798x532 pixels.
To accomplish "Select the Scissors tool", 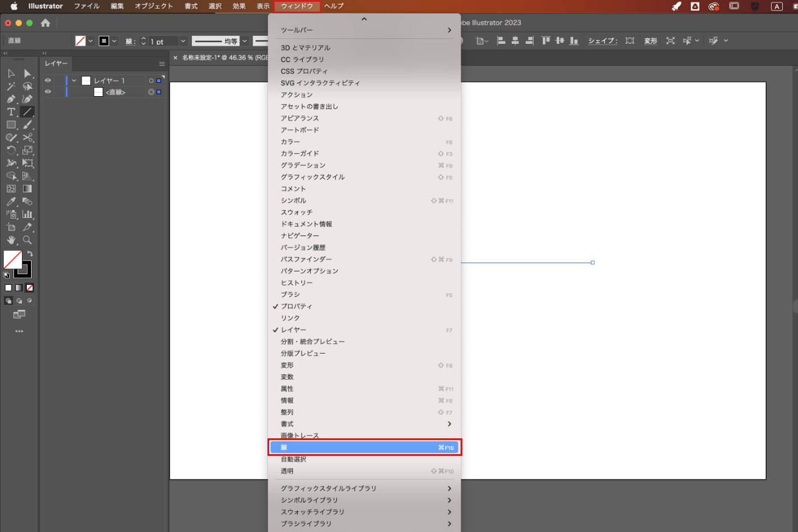I will [x=27, y=138].
